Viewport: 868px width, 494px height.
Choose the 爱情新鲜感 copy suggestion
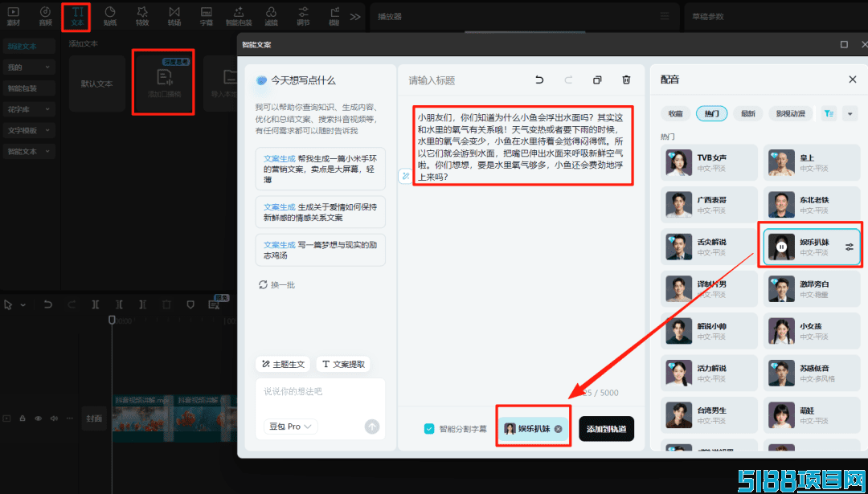(321, 212)
